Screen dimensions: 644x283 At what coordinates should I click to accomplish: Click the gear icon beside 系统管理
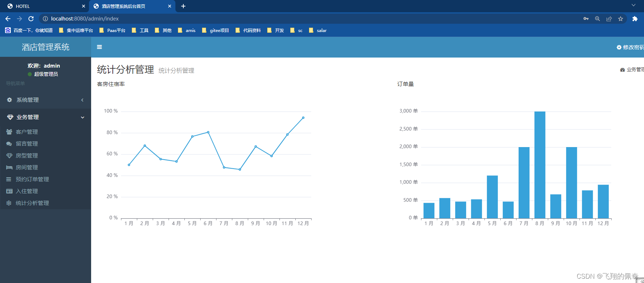click(x=9, y=100)
